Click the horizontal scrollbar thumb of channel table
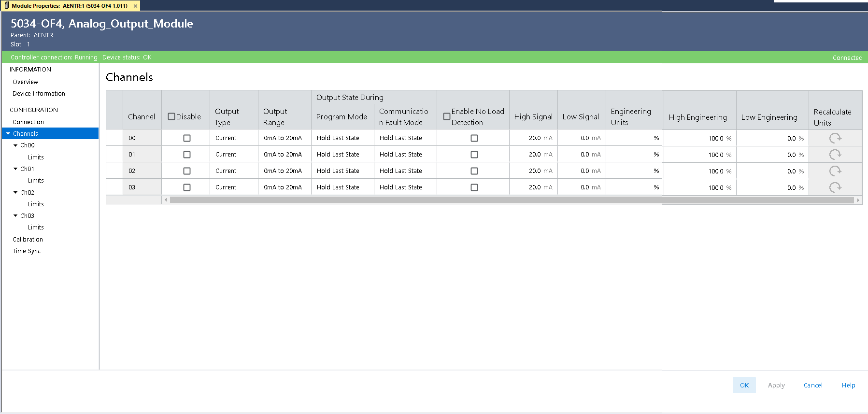868x414 pixels. 512,200
